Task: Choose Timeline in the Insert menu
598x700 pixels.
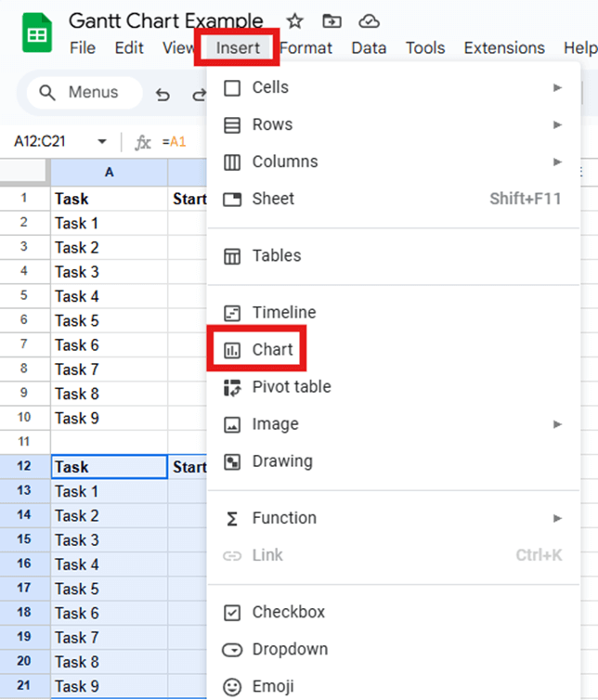Action: 283,313
